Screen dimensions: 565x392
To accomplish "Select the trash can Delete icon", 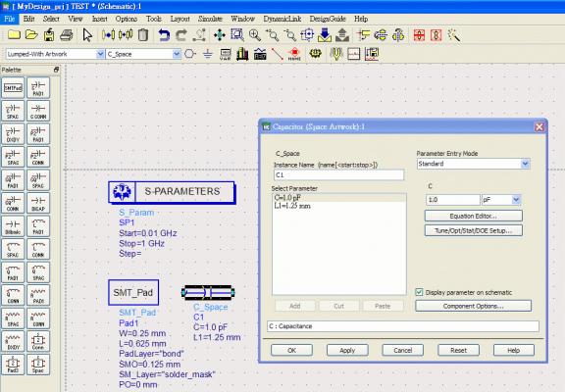I will point(143,35).
